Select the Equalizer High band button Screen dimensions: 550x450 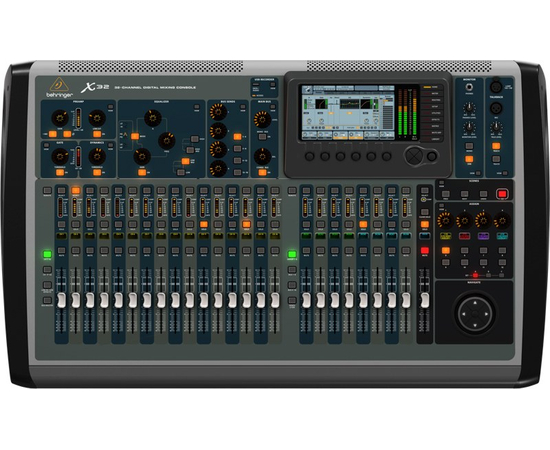click(195, 139)
